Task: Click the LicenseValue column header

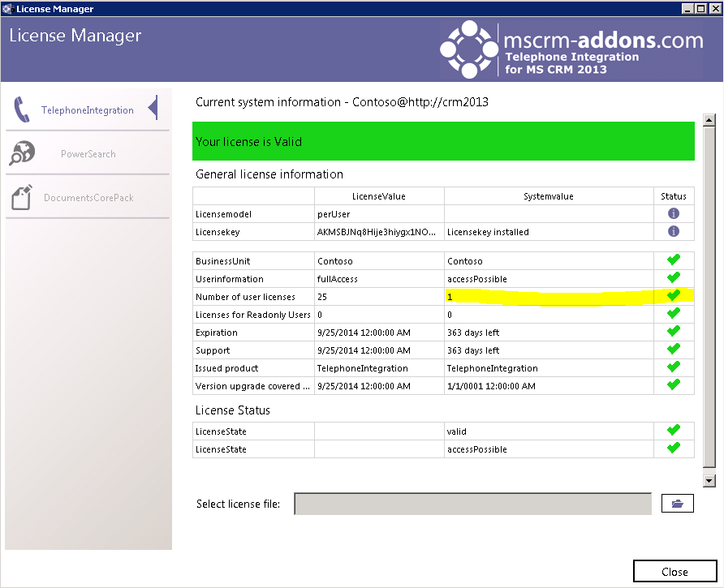Action: click(378, 196)
